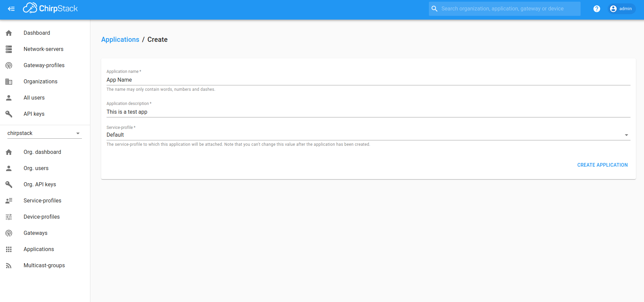Collapse the sidebar using the back-arrow menu icon
Screen dimensions: 644x302
tap(11, 9)
